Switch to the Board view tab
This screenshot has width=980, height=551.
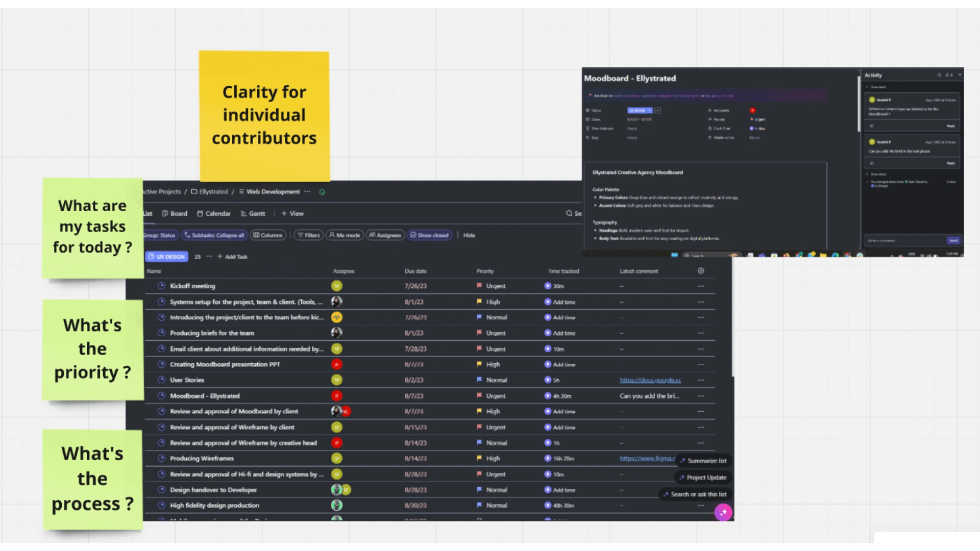175,213
